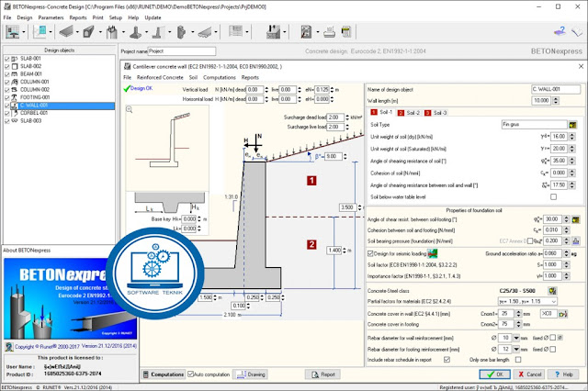
Task: Click the surcharge dead load input
Action: coord(335,117)
